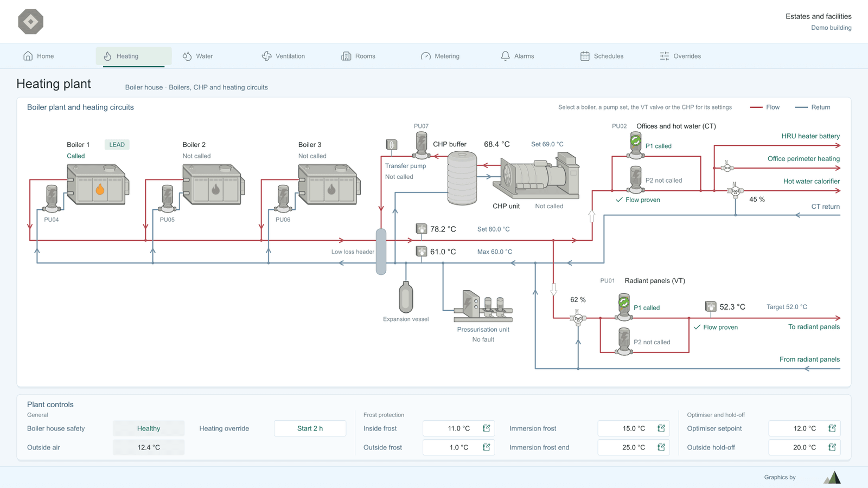Edit the Outside frost setpoint
The image size is (868, 488).
[487, 447]
